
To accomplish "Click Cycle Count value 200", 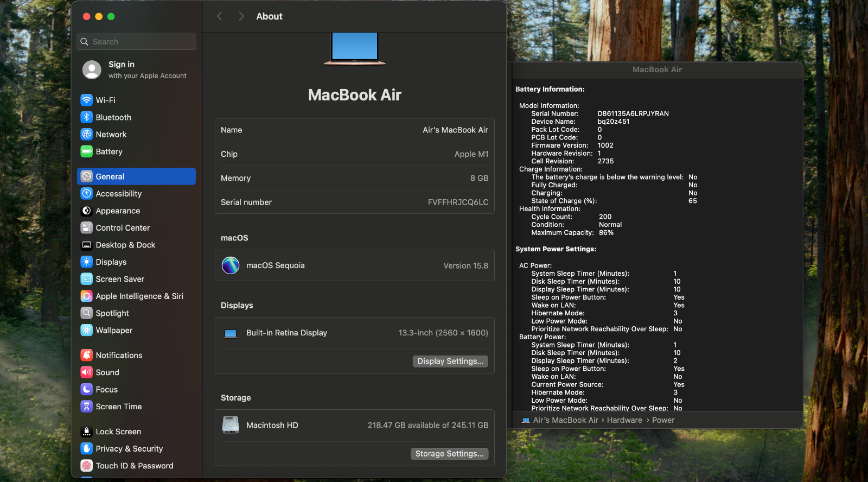I will (605, 217).
